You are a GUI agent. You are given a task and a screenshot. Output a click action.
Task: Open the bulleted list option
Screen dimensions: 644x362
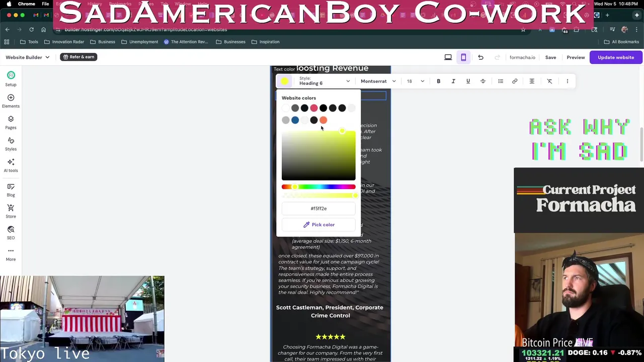coord(501,81)
